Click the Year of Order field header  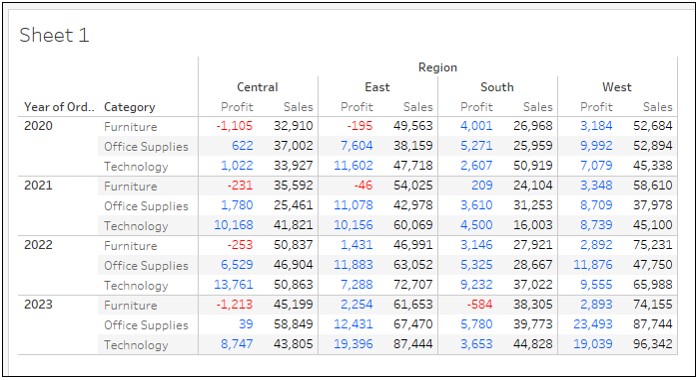tap(59, 107)
